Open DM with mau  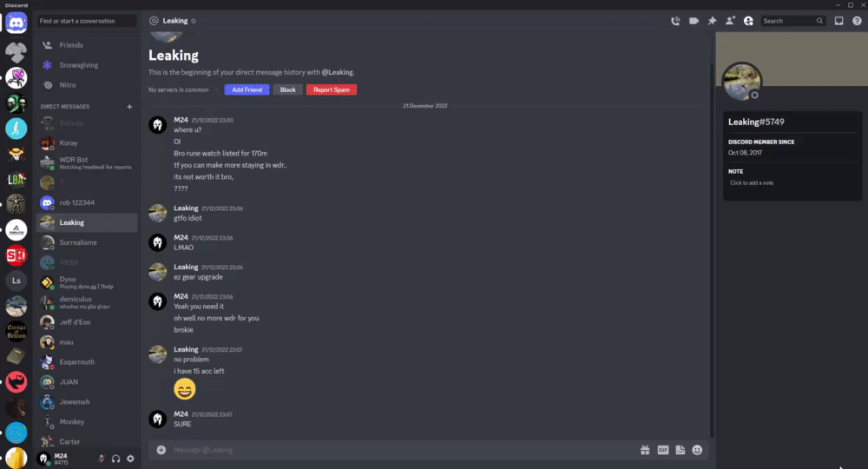[x=87, y=342]
